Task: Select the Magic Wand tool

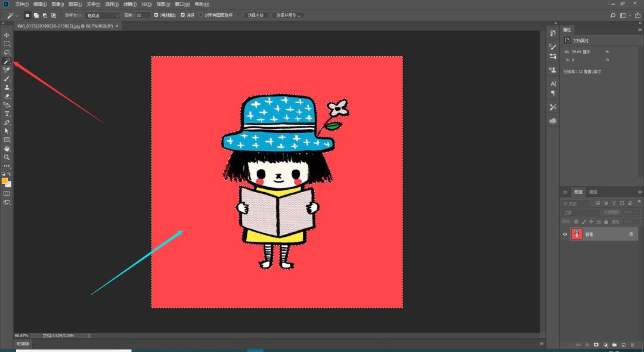Action: point(7,60)
